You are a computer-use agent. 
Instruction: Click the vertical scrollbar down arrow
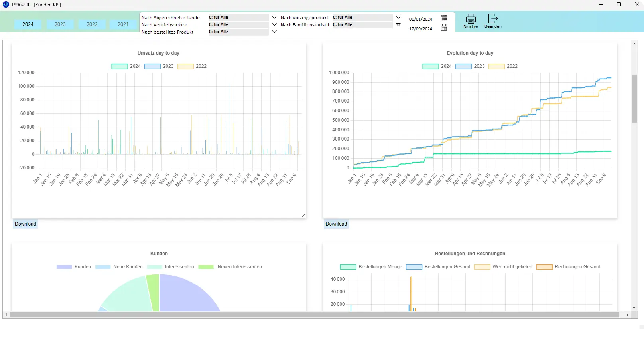(x=634, y=308)
